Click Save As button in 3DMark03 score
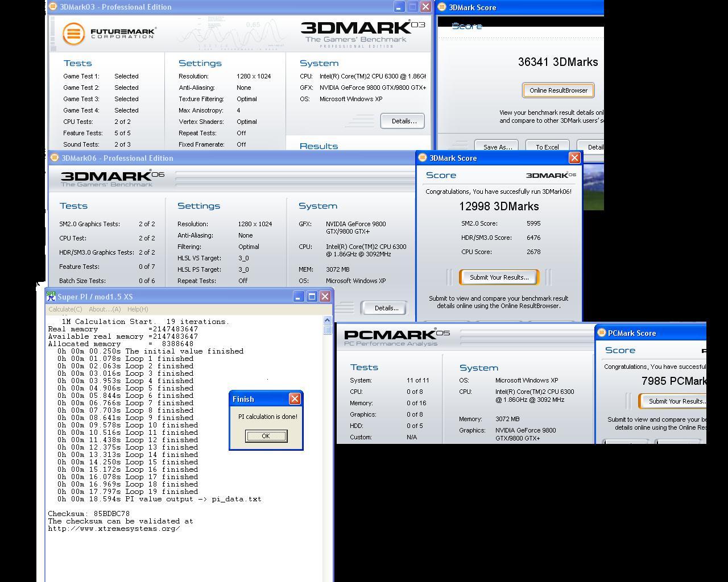The image size is (728, 582). click(497, 146)
